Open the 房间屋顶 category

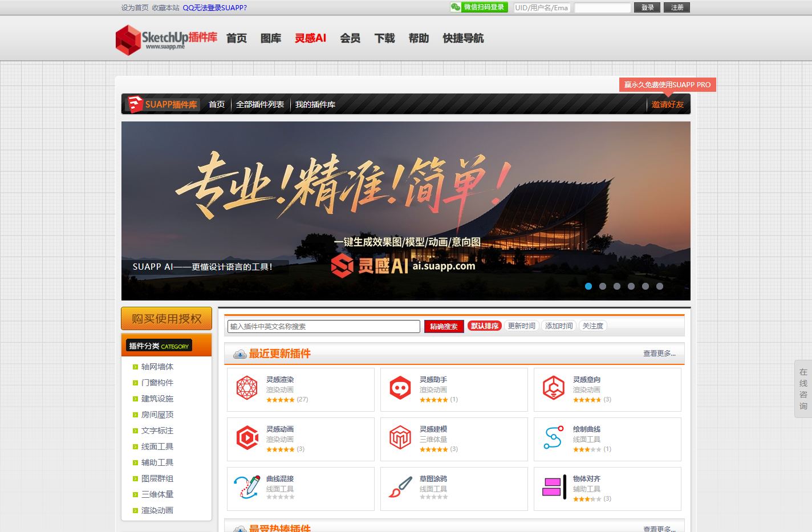(x=157, y=415)
